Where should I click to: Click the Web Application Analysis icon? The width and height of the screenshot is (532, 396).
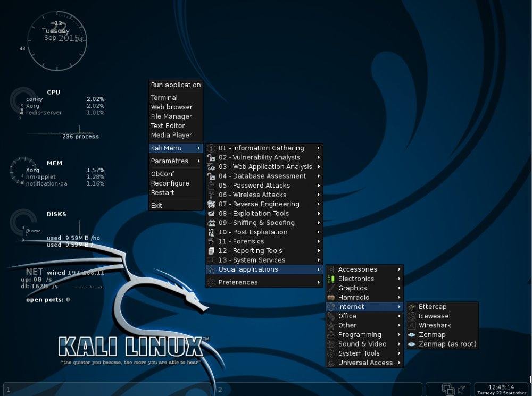click(x=211, y=167)
